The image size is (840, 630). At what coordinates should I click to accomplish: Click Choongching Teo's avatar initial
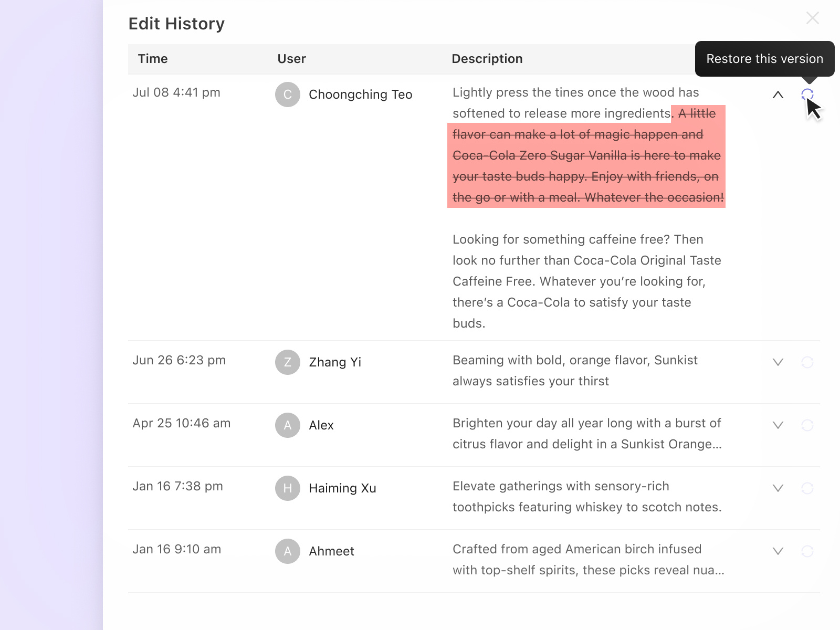(288, 95)
